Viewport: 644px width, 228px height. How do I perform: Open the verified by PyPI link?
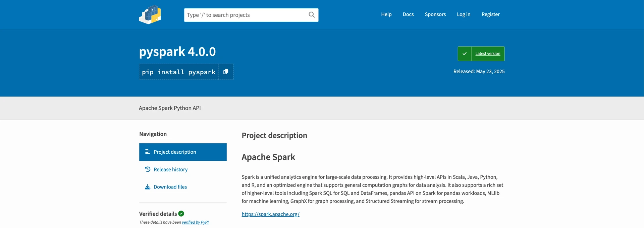[x=195, y=222]
